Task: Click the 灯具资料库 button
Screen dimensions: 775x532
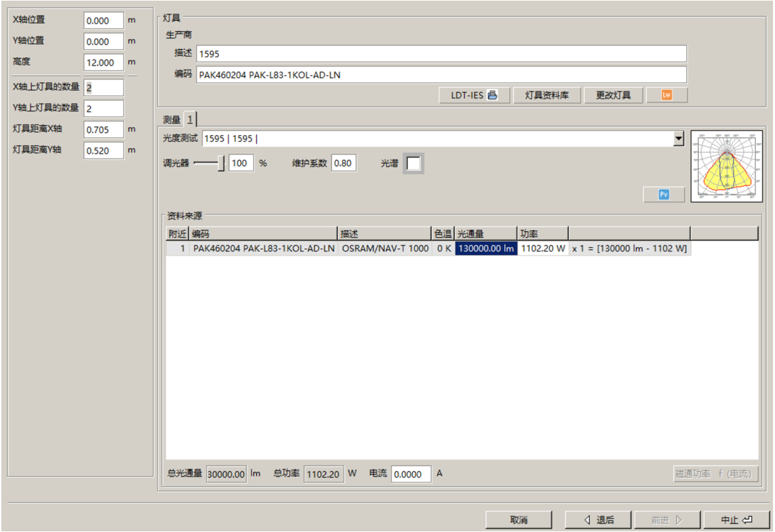Action: click(x=546, y=95)
